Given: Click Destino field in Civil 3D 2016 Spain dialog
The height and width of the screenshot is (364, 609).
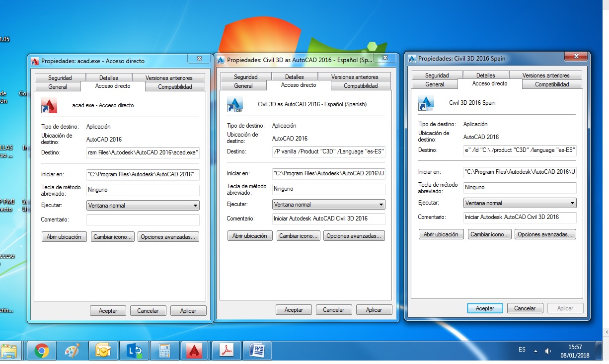Looking at the screenshot, I should [520, 150].
